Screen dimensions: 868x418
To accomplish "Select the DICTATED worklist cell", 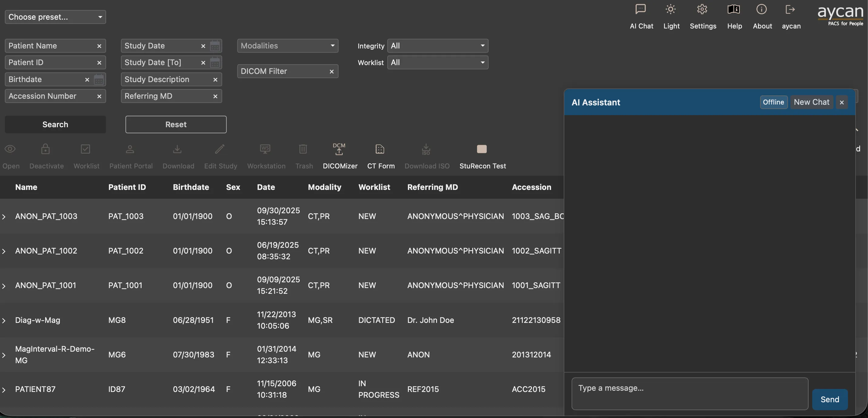I will point(376,320).
